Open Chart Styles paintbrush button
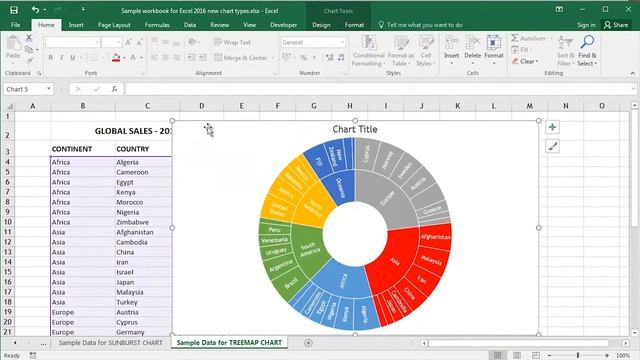Viewport: 640px width, 360px height. (x=552, y=146)
